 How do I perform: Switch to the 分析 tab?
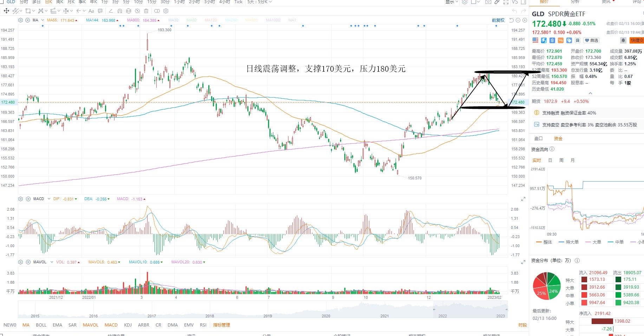[x=575, y=2]
